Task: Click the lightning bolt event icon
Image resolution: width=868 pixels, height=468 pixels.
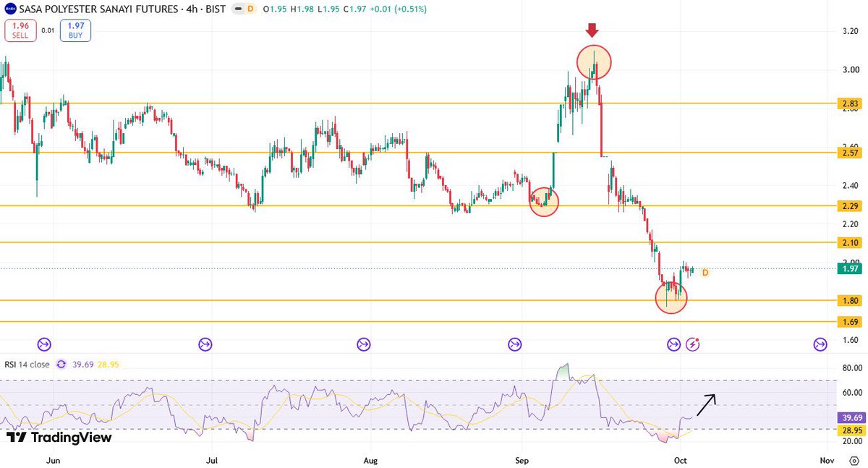Action: [693, 344]
